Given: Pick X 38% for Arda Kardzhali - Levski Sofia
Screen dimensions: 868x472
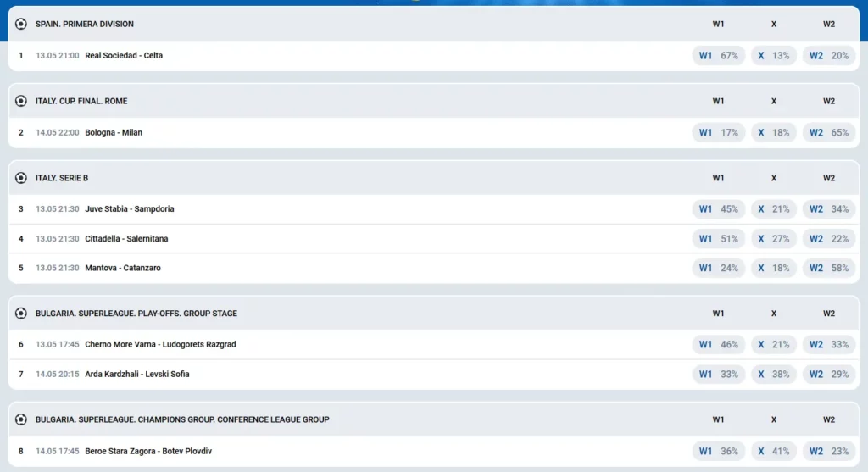Looking at the screenshot, I should (773, 374).
